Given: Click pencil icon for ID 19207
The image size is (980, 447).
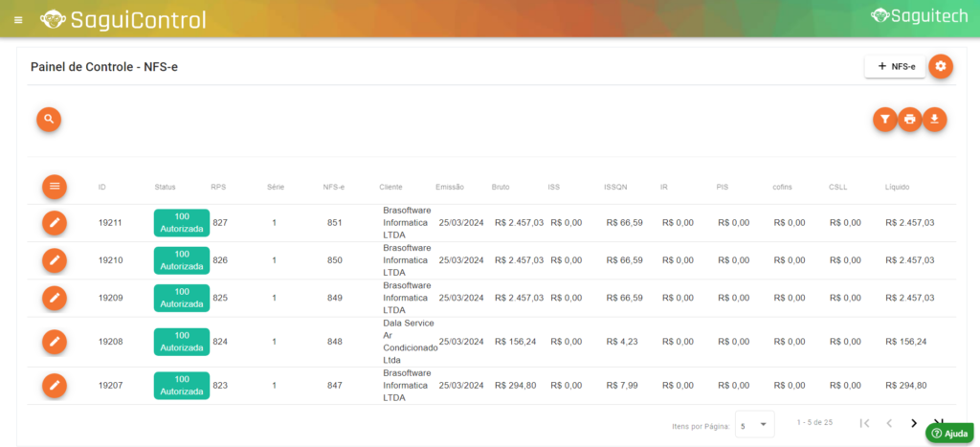Looking at the screenshot, I should coord(55,386).
